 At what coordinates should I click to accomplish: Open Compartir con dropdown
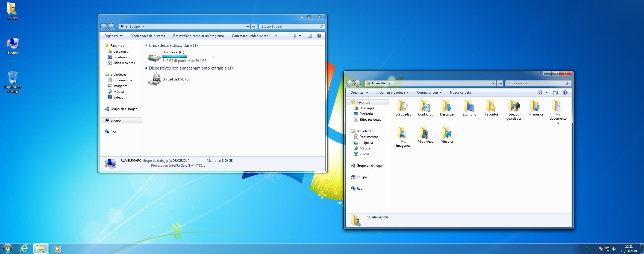pos(429,93)
